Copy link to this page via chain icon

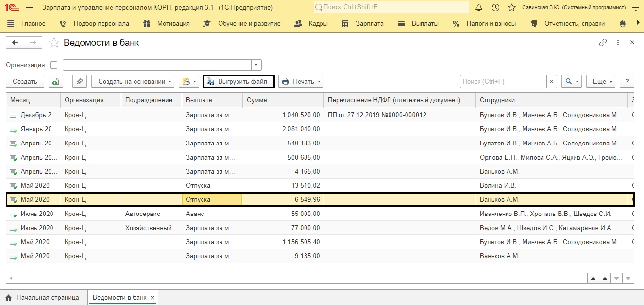(603, 43)
